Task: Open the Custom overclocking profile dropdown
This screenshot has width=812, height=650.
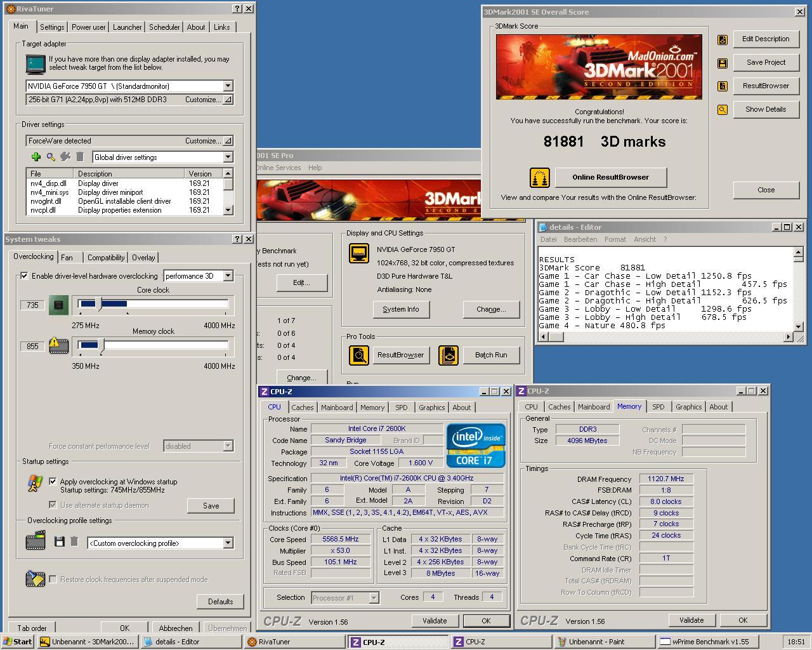Action: pyautogui.click(x=228, y=543)
